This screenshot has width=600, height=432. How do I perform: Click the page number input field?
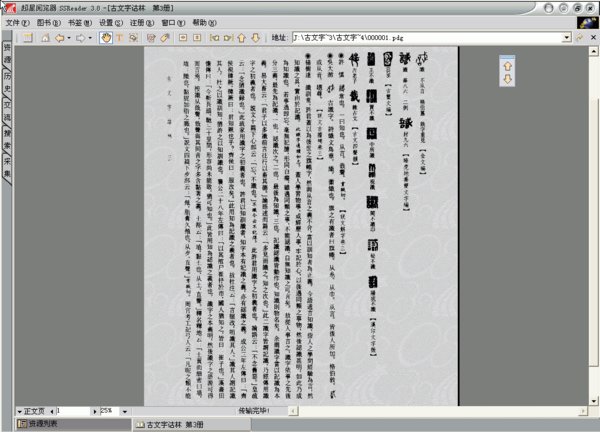coord(75,411)
